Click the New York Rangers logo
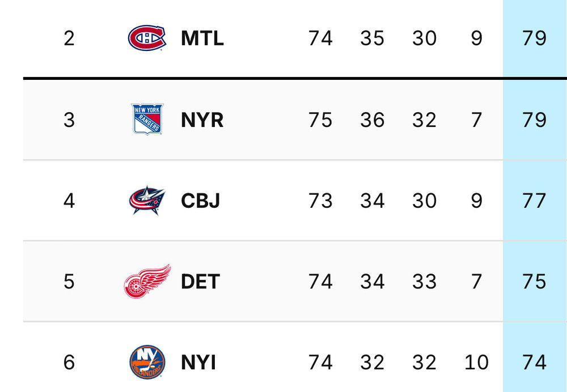 147,119
